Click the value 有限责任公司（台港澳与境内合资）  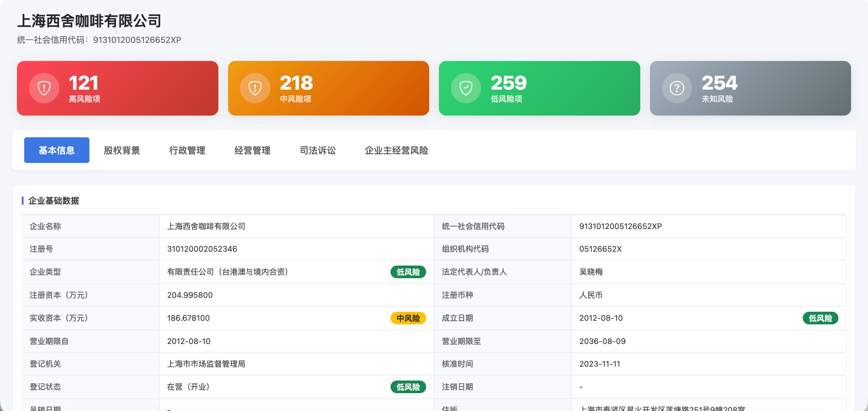[x=228, y=272]
